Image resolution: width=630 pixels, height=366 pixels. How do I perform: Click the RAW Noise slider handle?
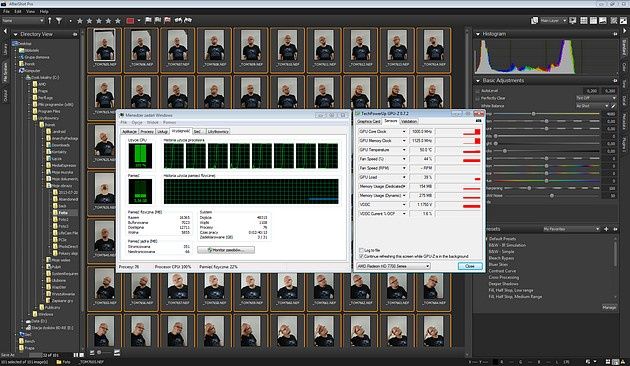tap(552, 196)
